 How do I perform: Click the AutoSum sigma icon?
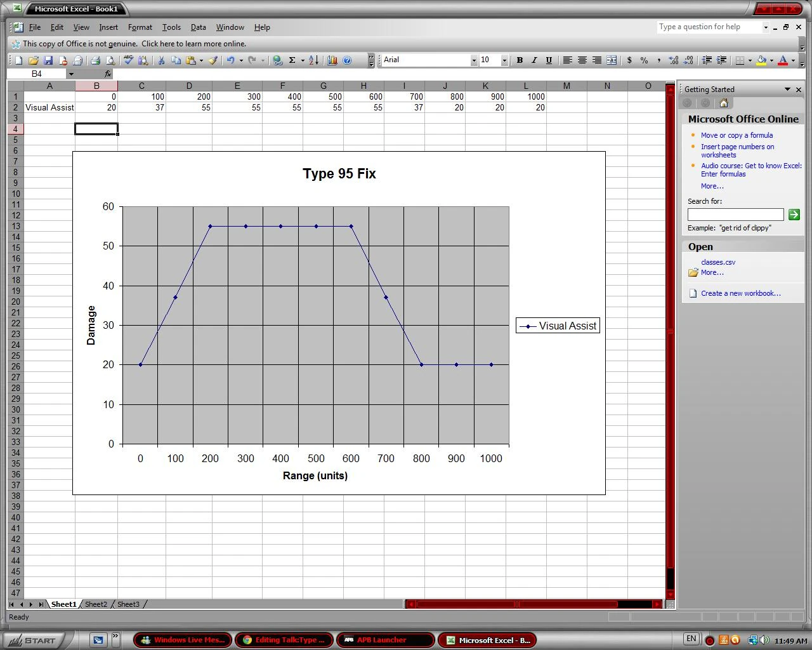tap(292, 60)
